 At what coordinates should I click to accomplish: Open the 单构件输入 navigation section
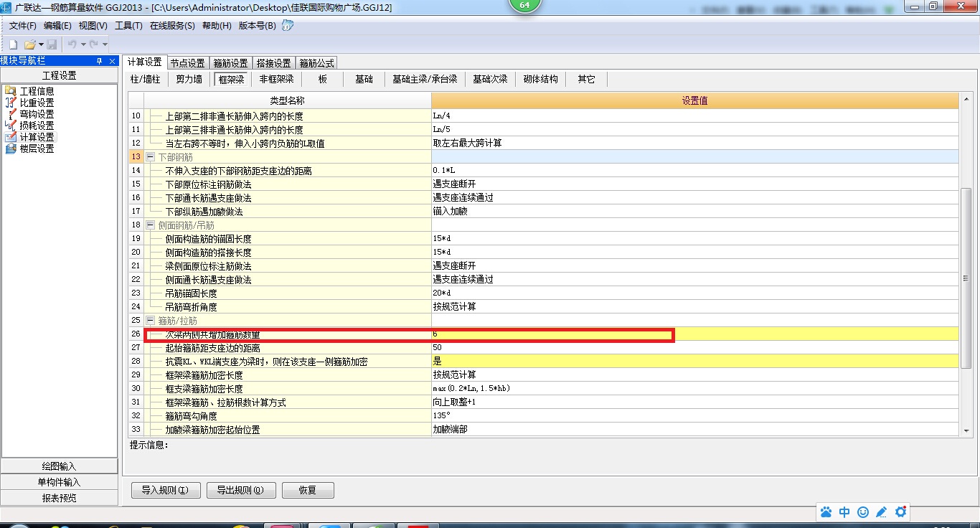(59, 482)
